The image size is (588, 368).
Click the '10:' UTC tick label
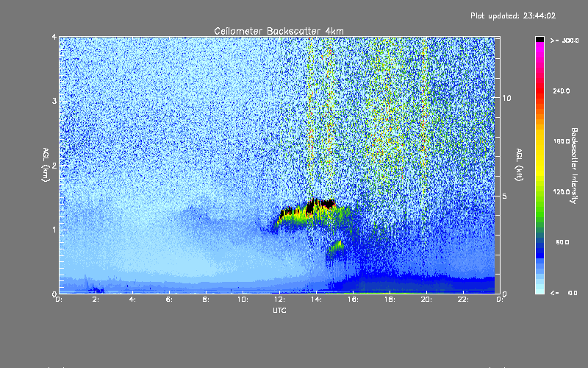(x=243, y=300)
